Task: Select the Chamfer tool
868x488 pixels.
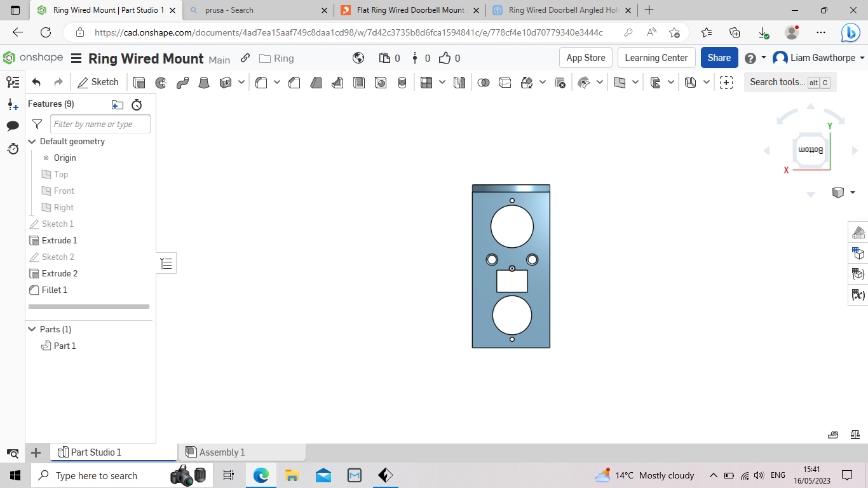Action: tap(294, 83)
